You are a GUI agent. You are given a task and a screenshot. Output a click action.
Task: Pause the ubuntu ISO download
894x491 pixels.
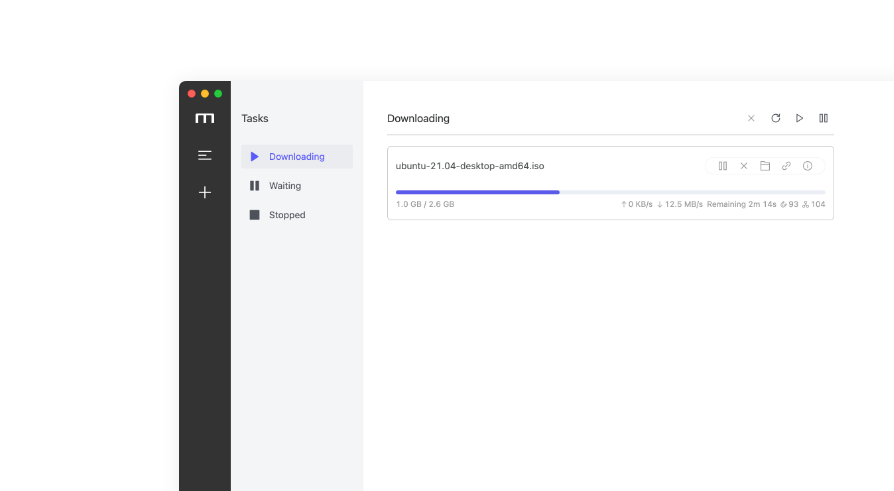pyautogui.click(x=722, y=166)
